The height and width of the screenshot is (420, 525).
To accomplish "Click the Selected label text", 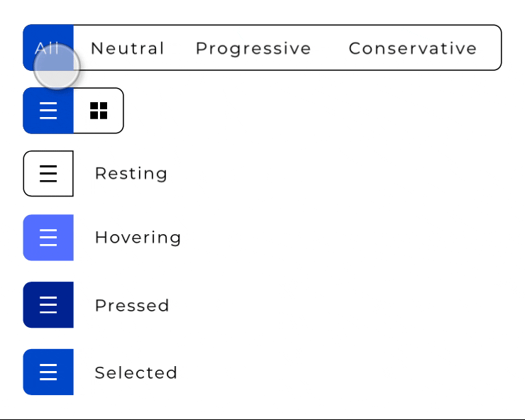I will click(x=136, y=372).
